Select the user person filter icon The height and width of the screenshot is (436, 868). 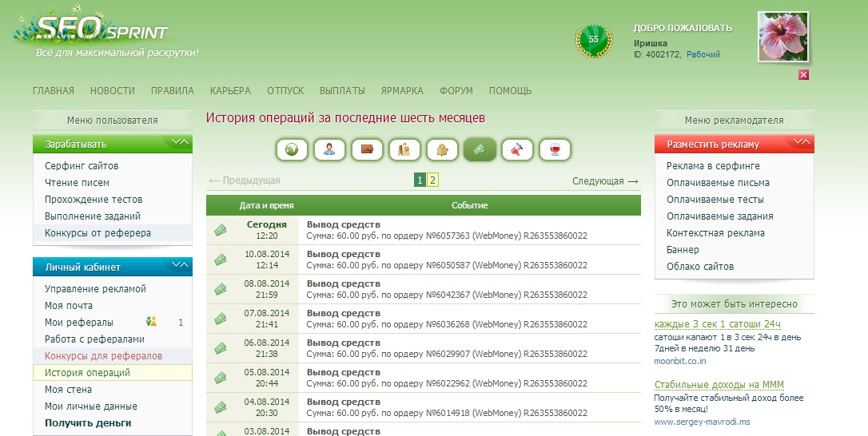click(x=329, y=149)
